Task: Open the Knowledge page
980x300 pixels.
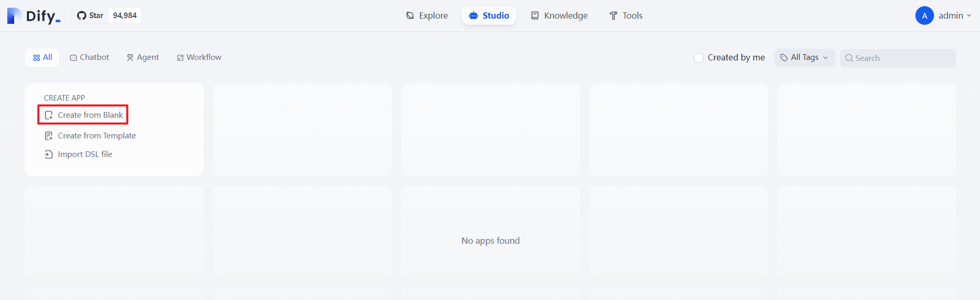Action: click(559, 15)
